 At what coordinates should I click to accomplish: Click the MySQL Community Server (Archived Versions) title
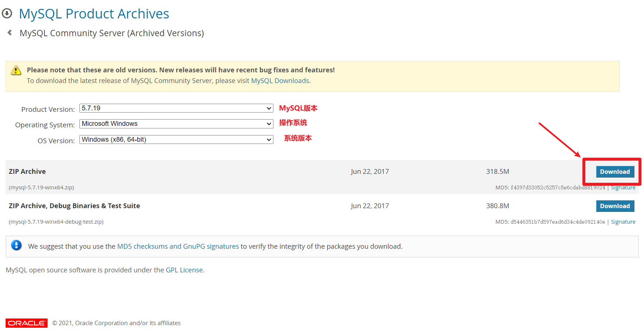112,33
